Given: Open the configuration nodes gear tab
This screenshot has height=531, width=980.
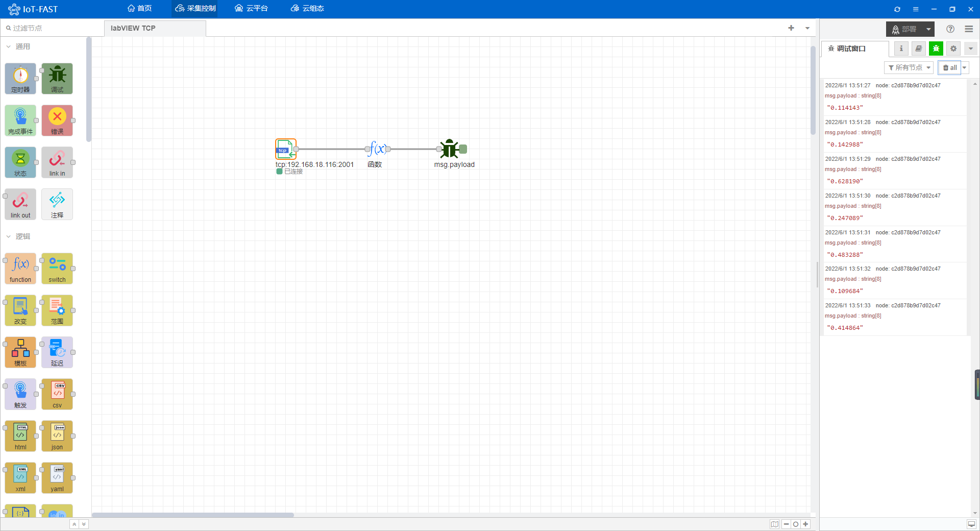Looking at the screenshot, I should [953, 49].
